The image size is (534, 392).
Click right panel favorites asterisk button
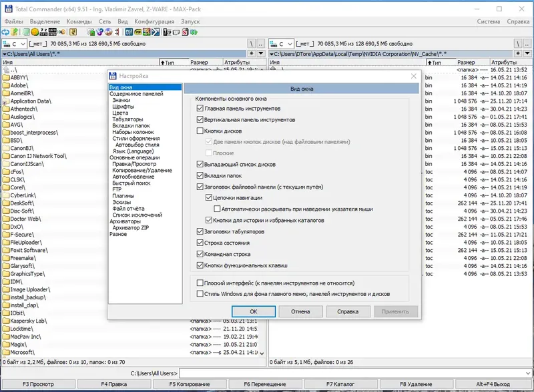[518, 53]
